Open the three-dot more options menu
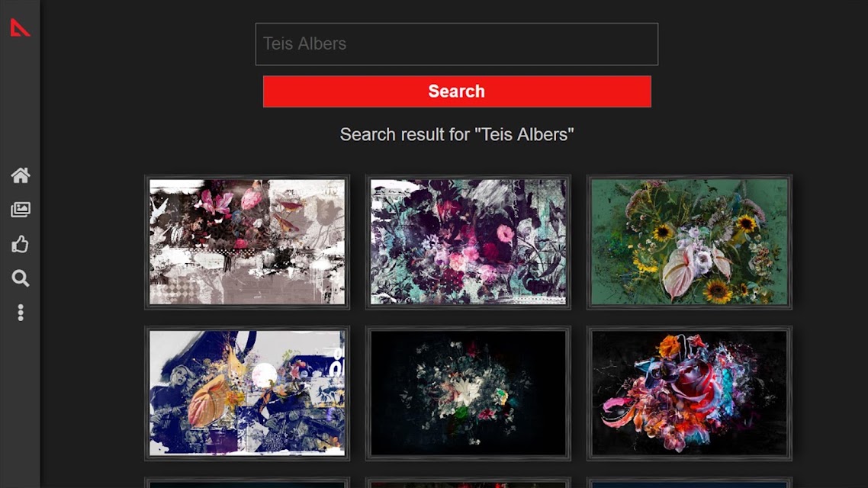Screen dimensions: 868x488 [x=21, y=313]
